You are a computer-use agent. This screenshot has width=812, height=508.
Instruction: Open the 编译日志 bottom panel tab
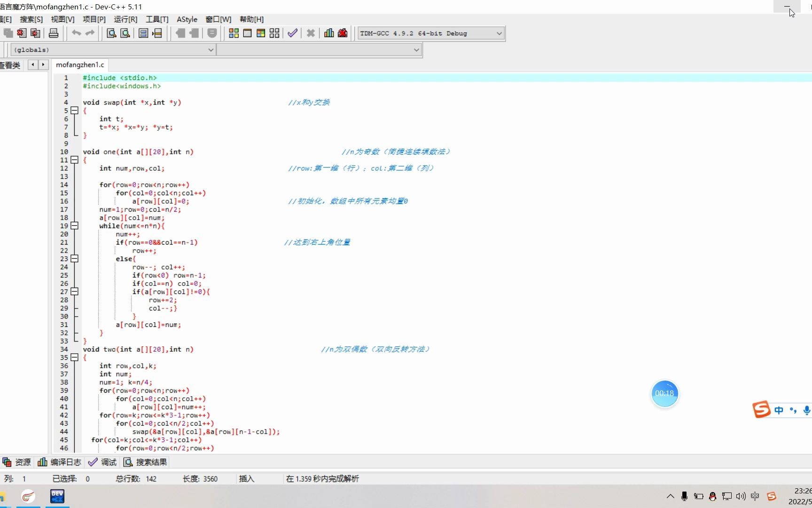60,462
